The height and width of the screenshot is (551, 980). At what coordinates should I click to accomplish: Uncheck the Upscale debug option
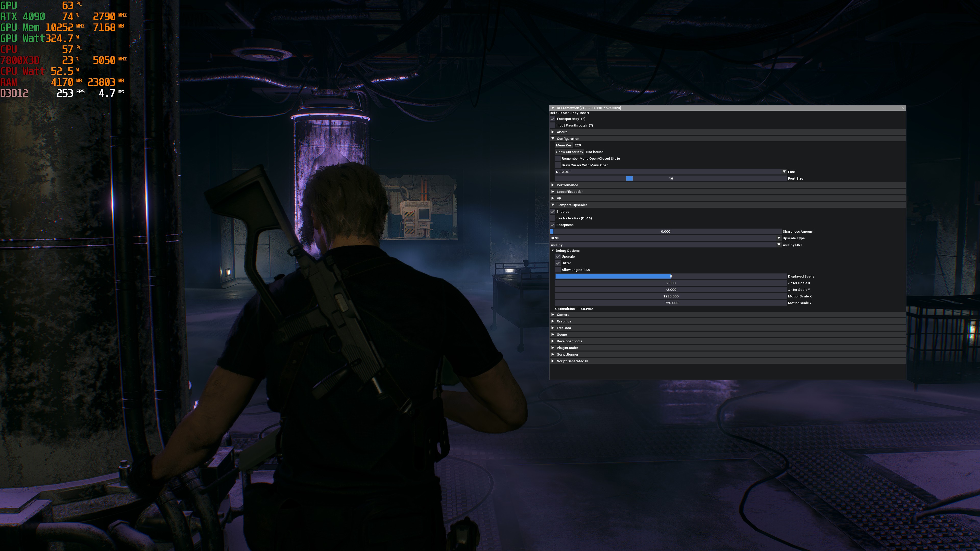(x=558, y=257)
